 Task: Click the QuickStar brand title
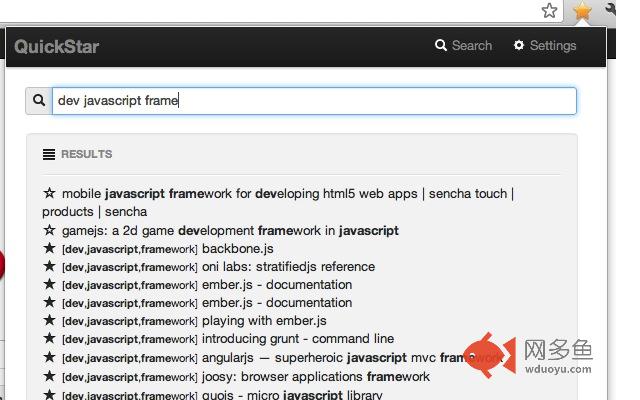pyautogui.click(x=57, y=47)
